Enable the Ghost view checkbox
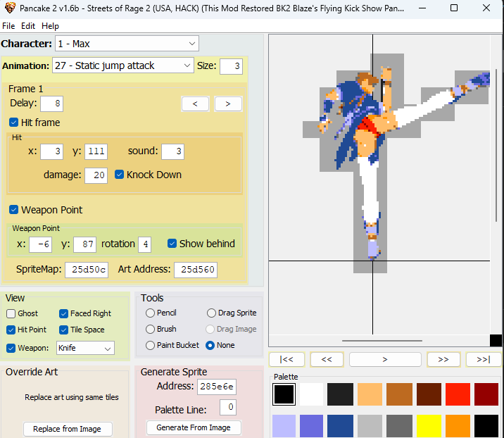504x438 pixels. pyautogui.click(x=11, y=313)
